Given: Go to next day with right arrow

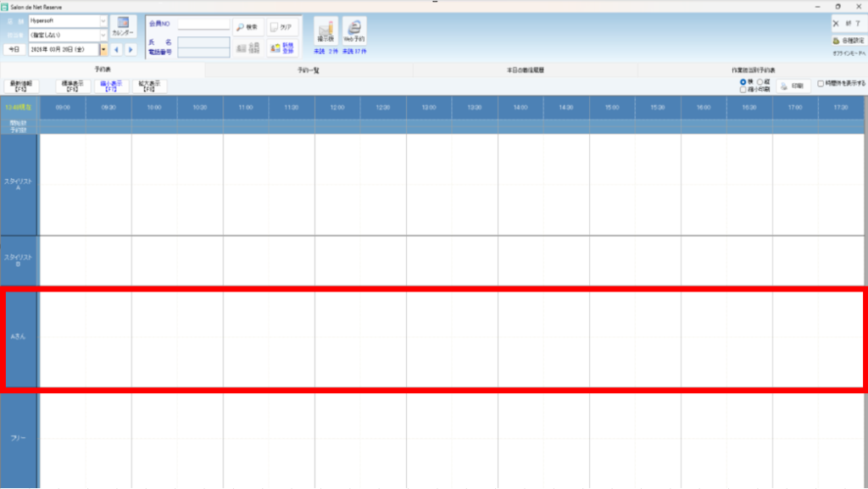Looking at the screenshot, I should pos(131,49).
